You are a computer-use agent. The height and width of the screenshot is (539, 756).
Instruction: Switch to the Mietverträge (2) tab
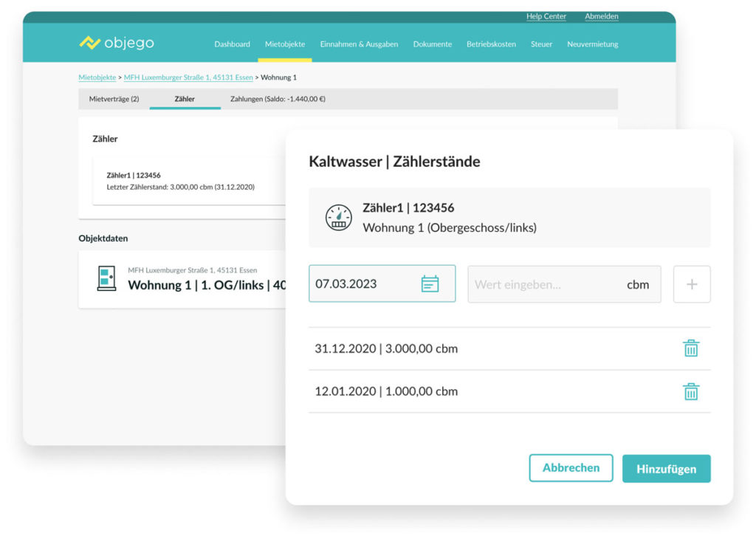114,99
